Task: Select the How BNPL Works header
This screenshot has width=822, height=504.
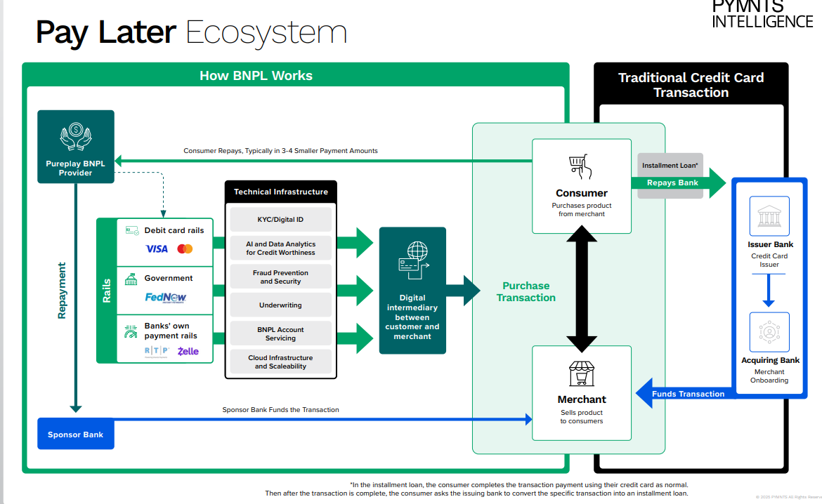Action: point(256,75)
